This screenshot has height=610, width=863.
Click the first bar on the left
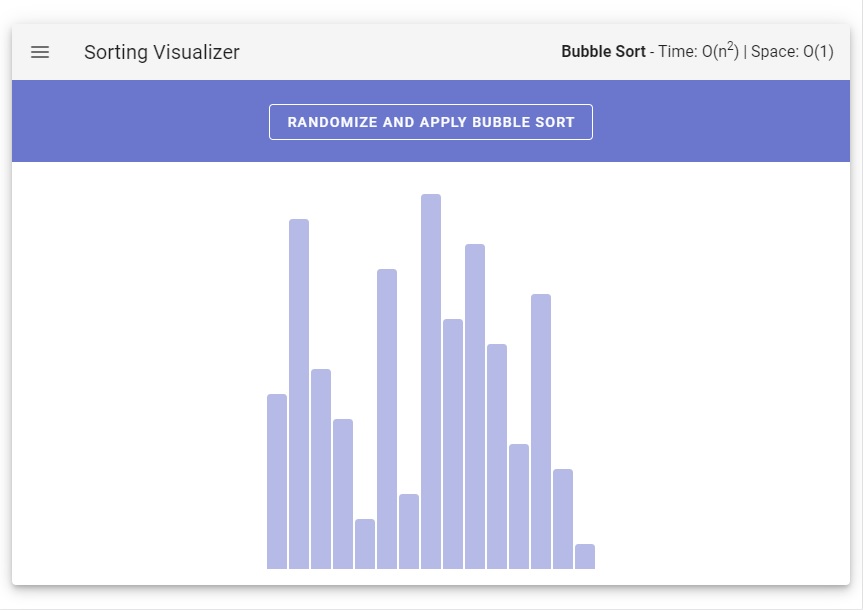point(277,481)
